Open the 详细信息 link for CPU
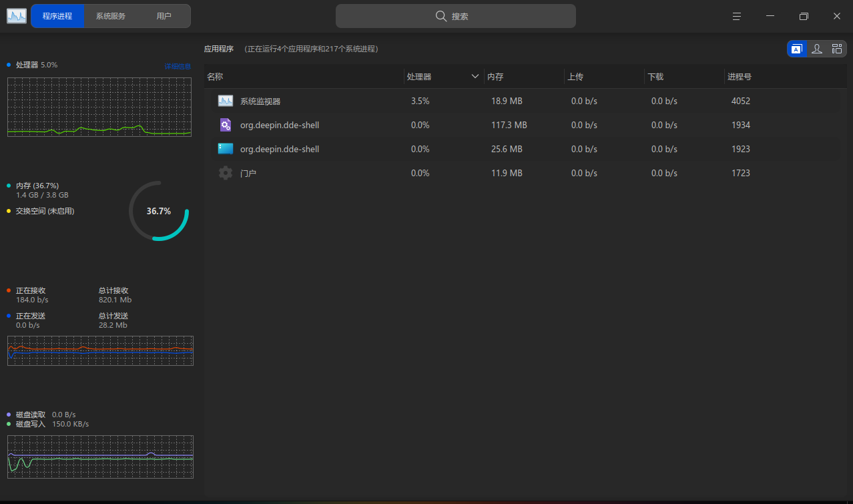The image size is (853, 504). click(178, 66)
